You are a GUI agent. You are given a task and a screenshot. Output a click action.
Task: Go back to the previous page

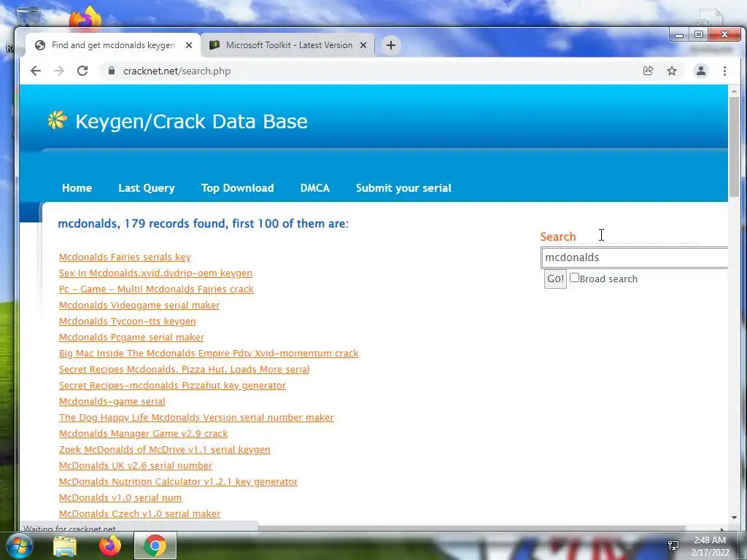(x=36, y=71)
